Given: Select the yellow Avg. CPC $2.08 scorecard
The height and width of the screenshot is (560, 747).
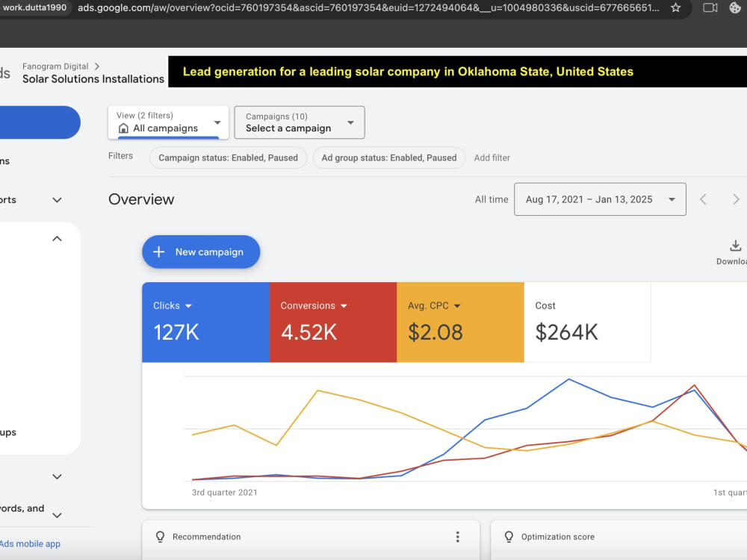Looking at the screenshot, I should click(x=460, y=323).
